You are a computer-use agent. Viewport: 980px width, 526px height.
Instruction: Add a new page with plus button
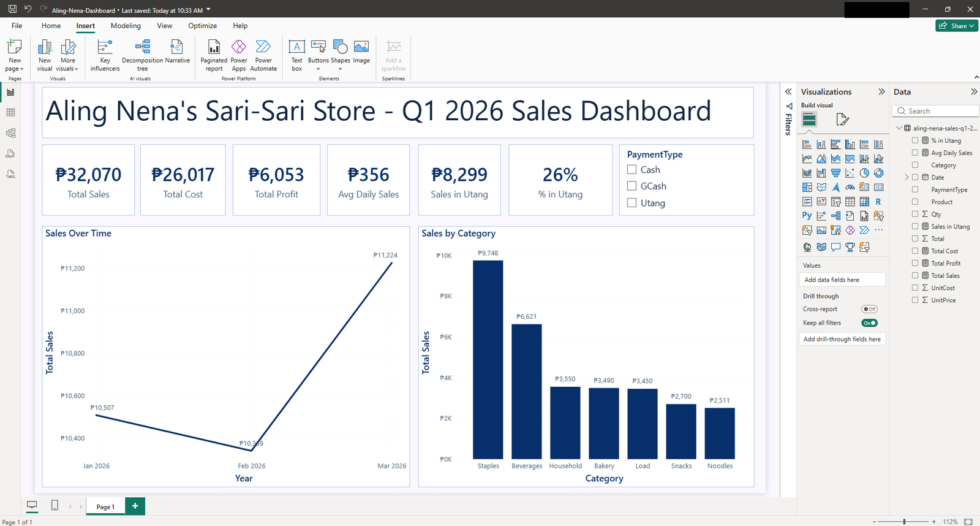[x=135, y=506]
